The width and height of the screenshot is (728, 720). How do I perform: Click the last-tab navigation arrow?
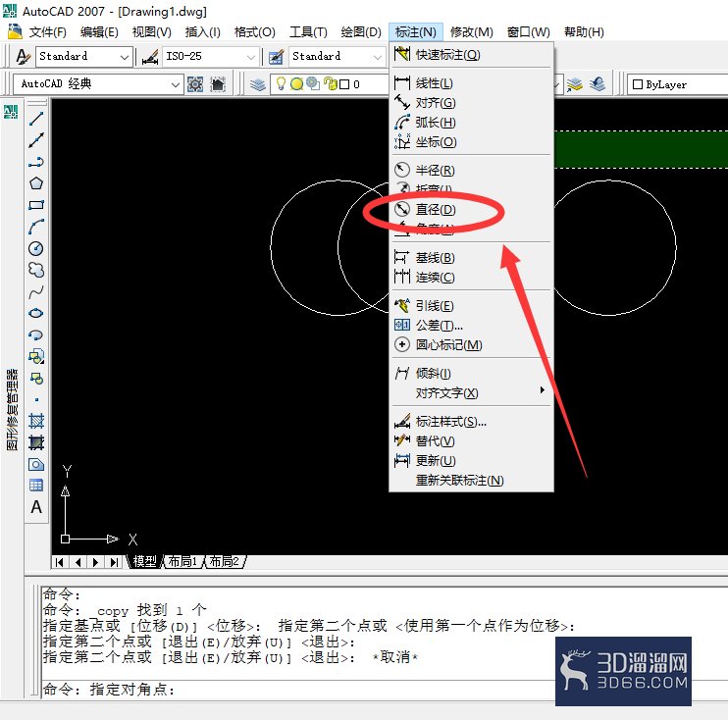click(114, 562)
